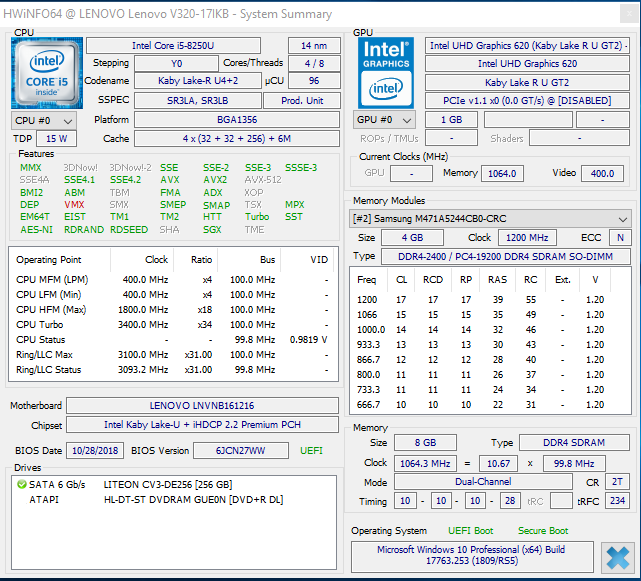The height and width of the screenshot is (581, 641).
Task: Click the Intel Graphics GPU logo
Action: click(386, 73)
